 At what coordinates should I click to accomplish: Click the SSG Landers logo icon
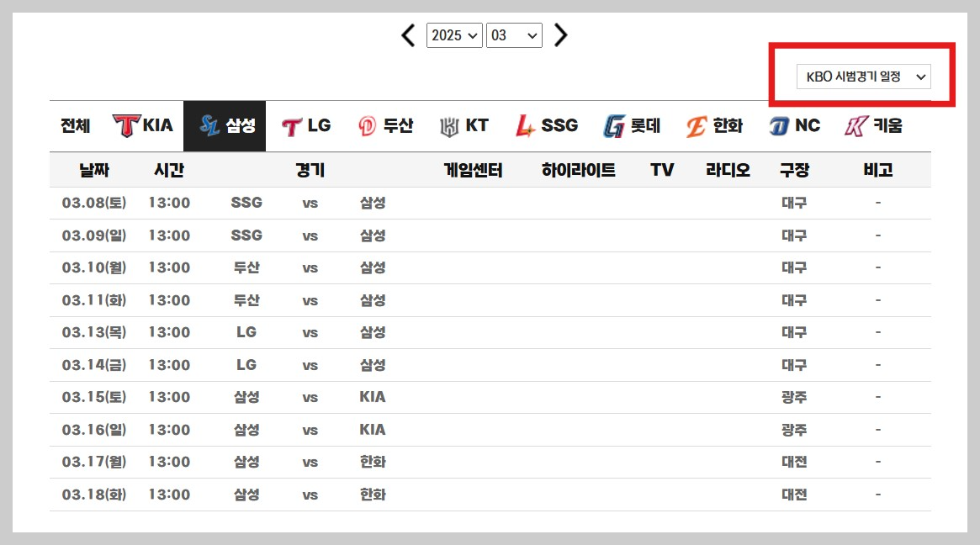[524, 124]
